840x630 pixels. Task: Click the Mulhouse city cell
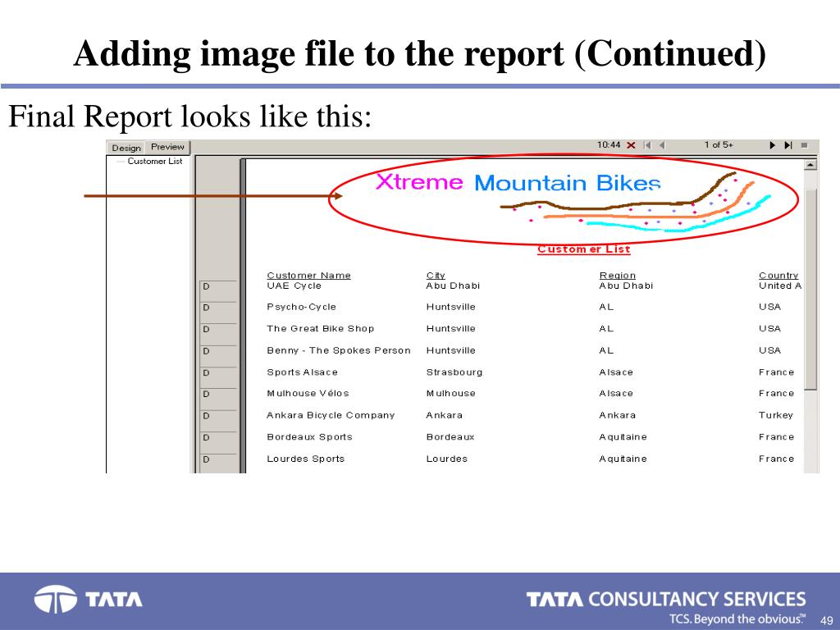450,393
